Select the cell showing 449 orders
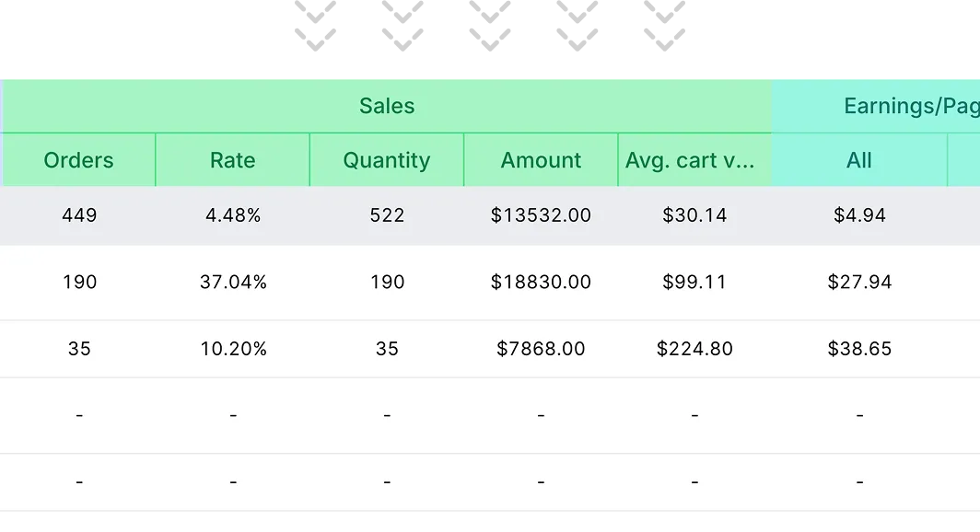The height and width of the screenshot is (532, 980). (x=79, y=215)
